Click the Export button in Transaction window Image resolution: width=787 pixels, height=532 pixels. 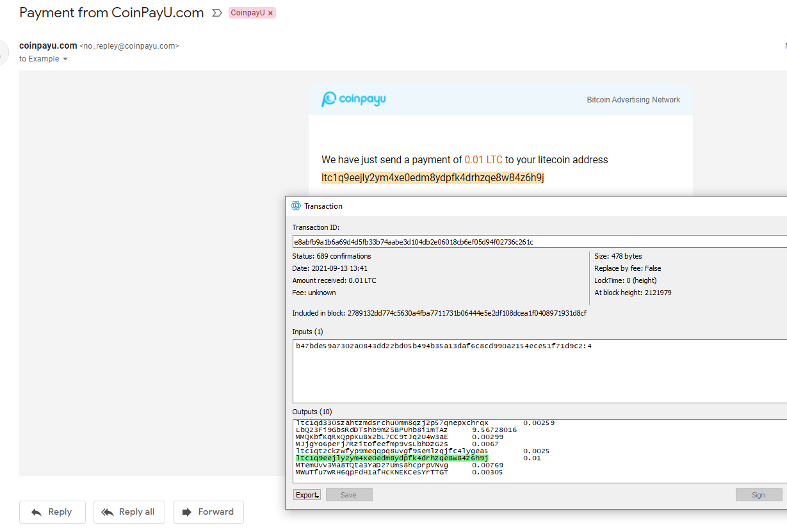[307, 495]
